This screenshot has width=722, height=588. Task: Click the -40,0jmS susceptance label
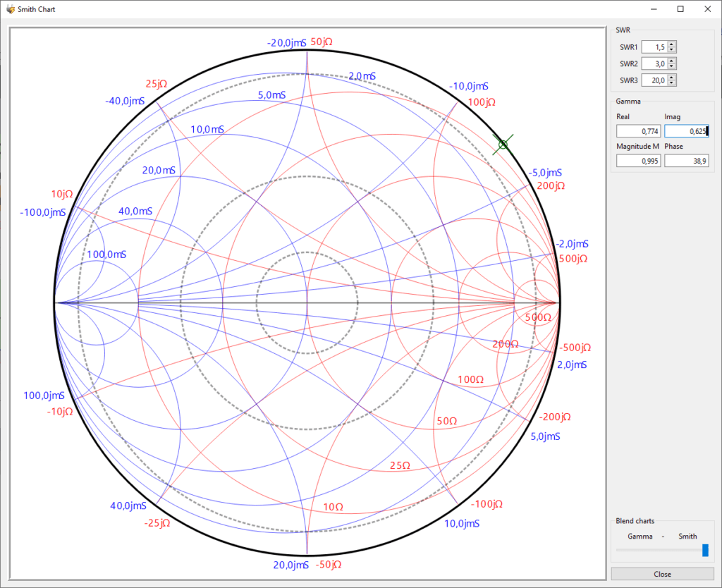coord(125,101)
